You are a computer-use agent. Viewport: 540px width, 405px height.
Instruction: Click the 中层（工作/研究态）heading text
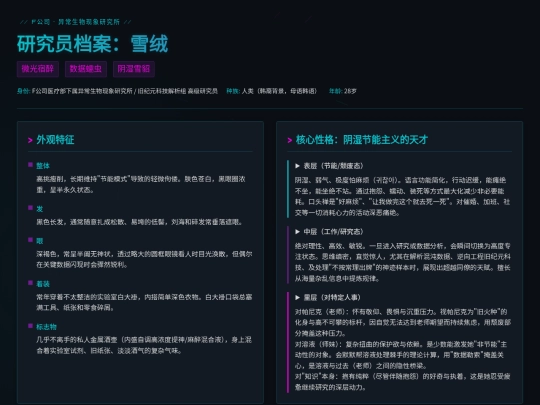point(333,232)
